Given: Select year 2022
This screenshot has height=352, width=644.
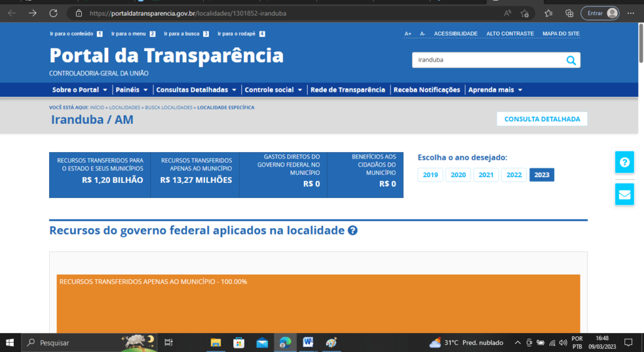Looking at the screenshot, I should tap(514, 175).
